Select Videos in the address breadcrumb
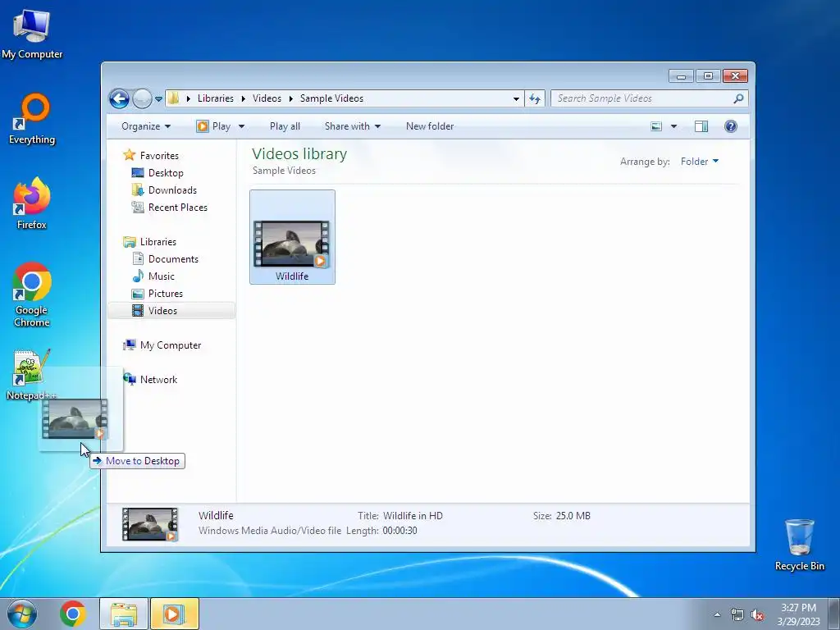The height and width of the screenshot is (630, 840). [267, 98]
